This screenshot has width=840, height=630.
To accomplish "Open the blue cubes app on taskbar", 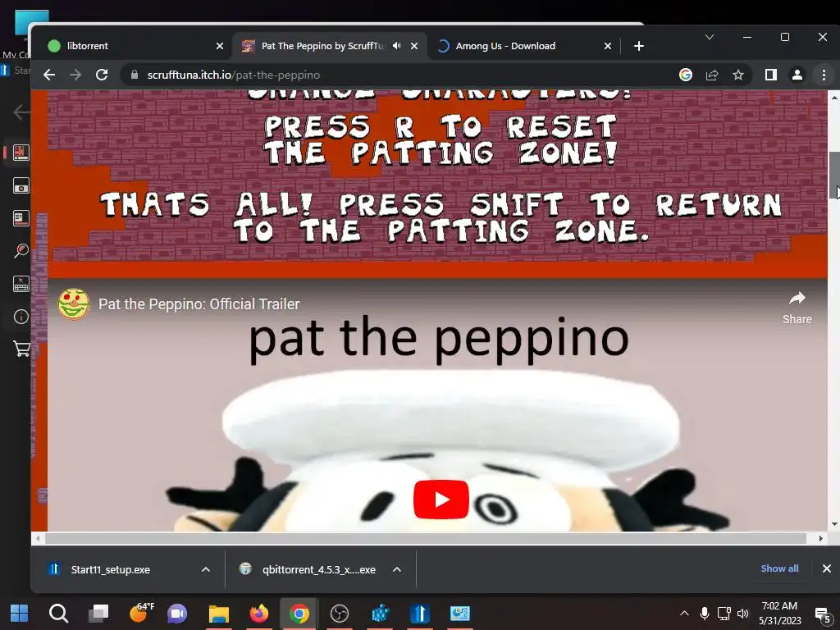I will (380, 614).
